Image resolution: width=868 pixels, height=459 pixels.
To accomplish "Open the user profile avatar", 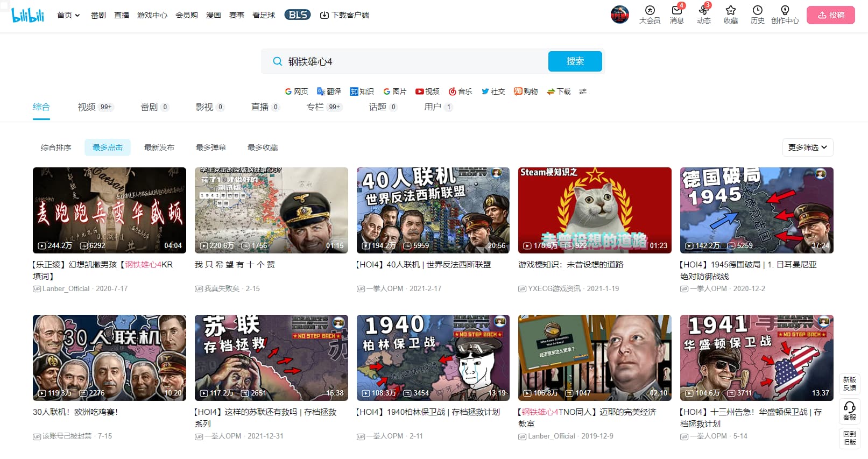I will pyautogui.click(x=619, y=15).
